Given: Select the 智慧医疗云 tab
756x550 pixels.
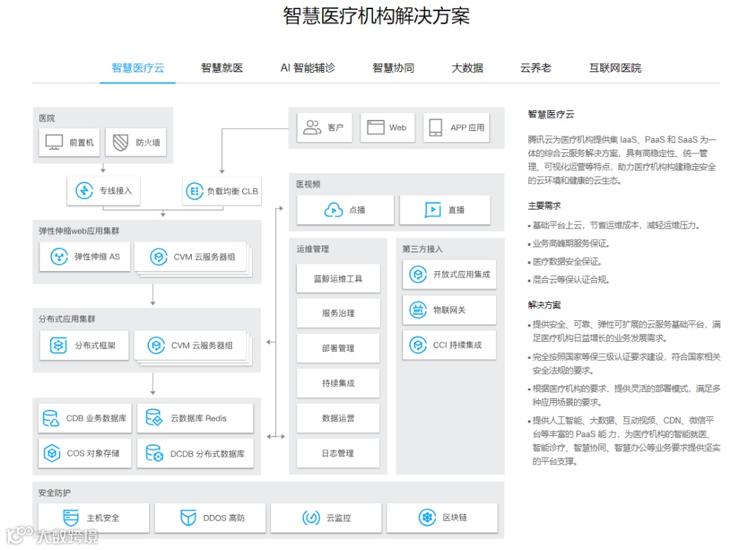Looking at the screenshot, I should 138,68.
